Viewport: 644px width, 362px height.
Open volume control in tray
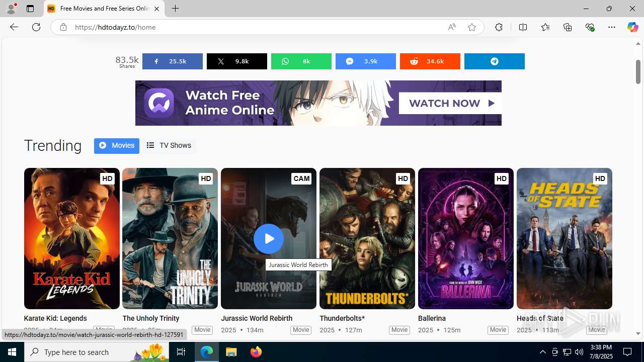point(579,352)
